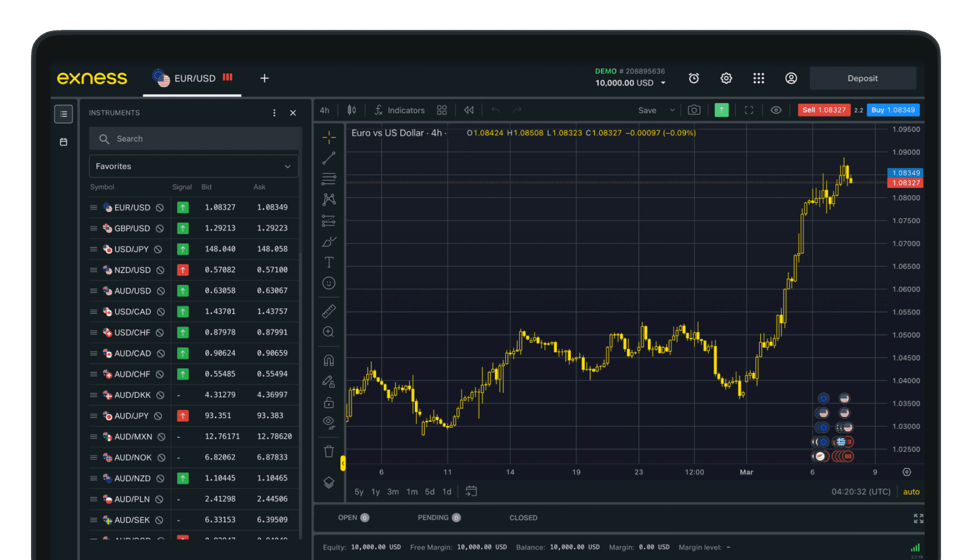Select the crosshair cursor tool

click(x=329, y=137)
